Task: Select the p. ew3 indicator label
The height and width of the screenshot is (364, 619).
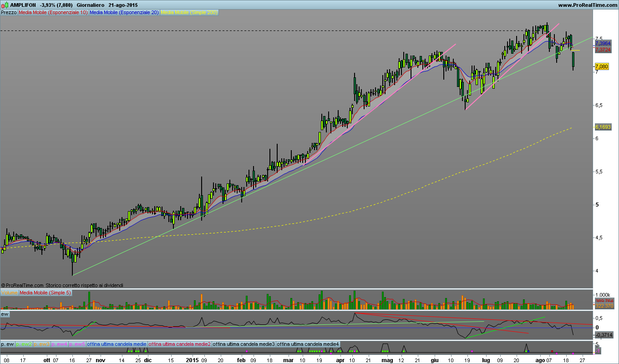Action: tap(42, 344)
